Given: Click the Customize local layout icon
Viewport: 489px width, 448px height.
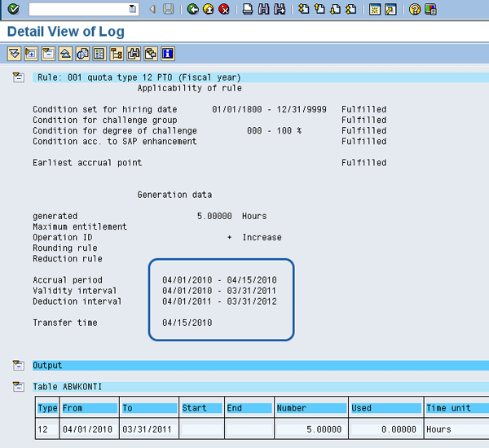Looking at the screenshot, I should (x=430, y=10).
